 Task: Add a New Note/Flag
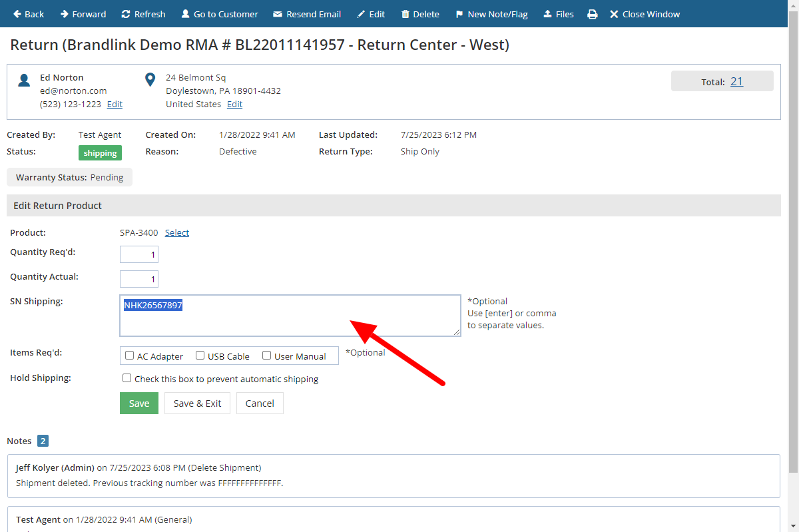tap(491, 14)
